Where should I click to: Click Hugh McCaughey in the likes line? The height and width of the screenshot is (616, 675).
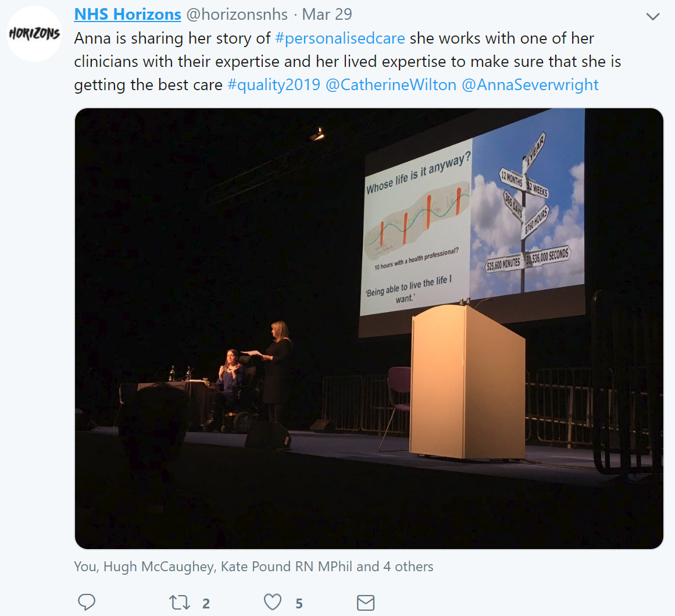tap(159, 567)
